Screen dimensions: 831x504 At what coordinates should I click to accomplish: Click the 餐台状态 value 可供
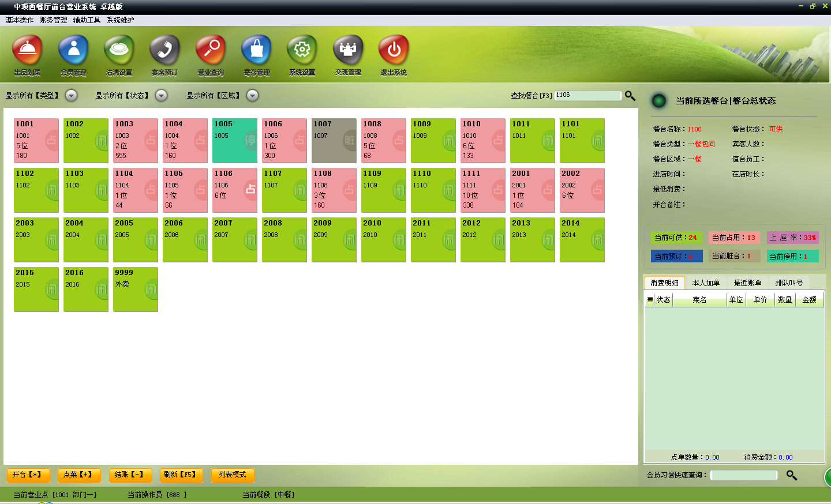pyautogui.click(x=776, y=129)
